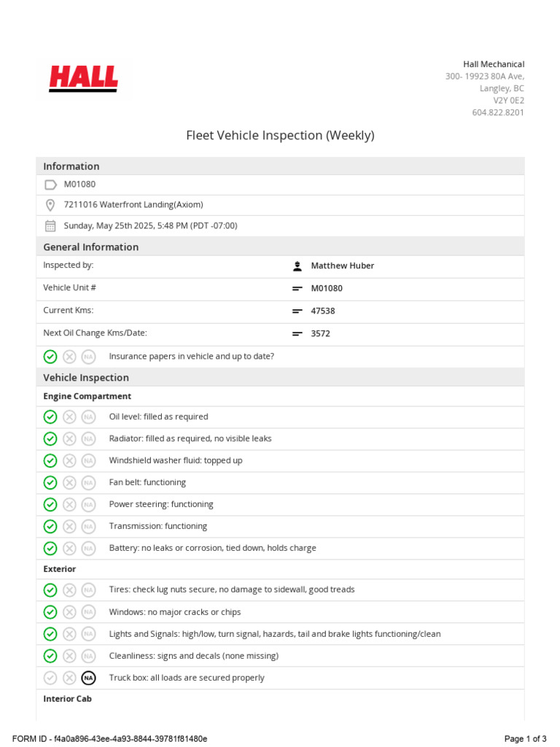Click the General Information section header
Viewport: 560px width, 747px height.
(90, 247)
